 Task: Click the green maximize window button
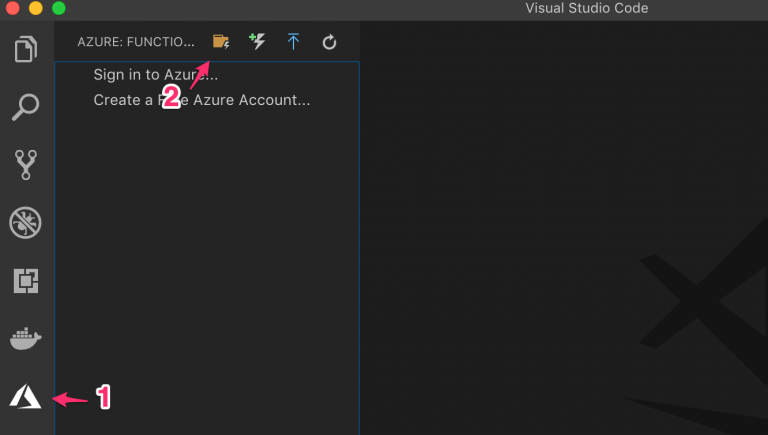tap(59, 8)
